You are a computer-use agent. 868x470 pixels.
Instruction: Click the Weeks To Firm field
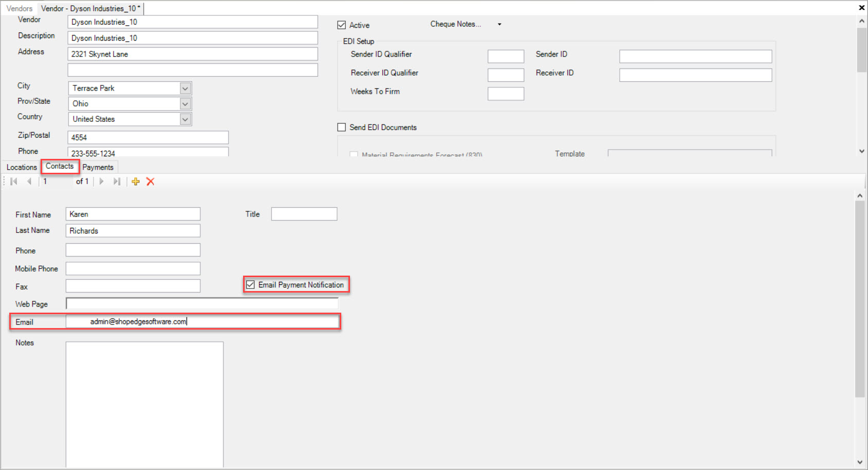click(x=506, y=93)
